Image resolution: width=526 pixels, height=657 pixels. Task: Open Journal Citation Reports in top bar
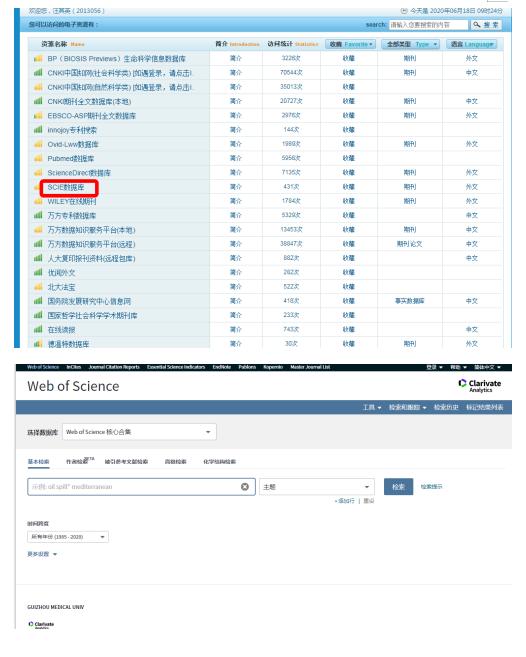114,367
